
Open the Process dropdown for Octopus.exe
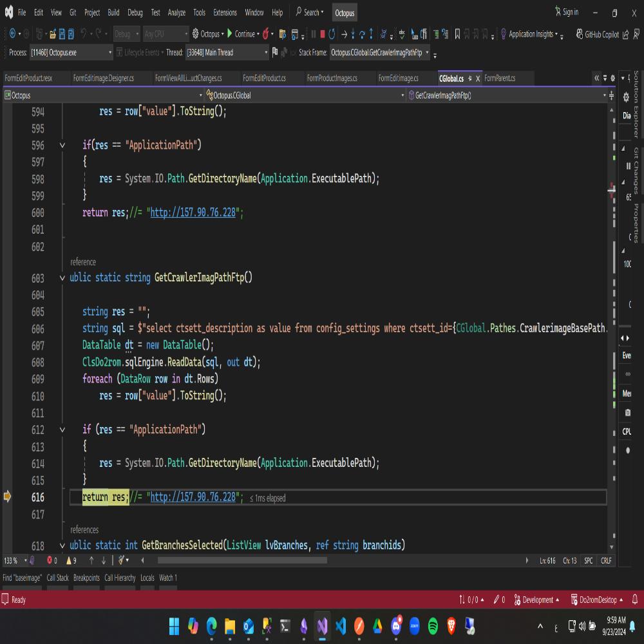point(71,53)
